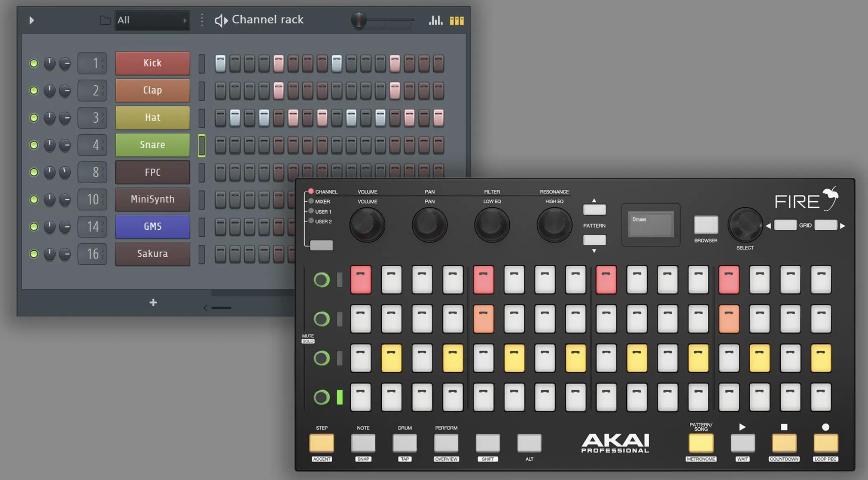Click the GMS channel label
868x480 pixels.
pyautogui.click(x=152, y=226)
